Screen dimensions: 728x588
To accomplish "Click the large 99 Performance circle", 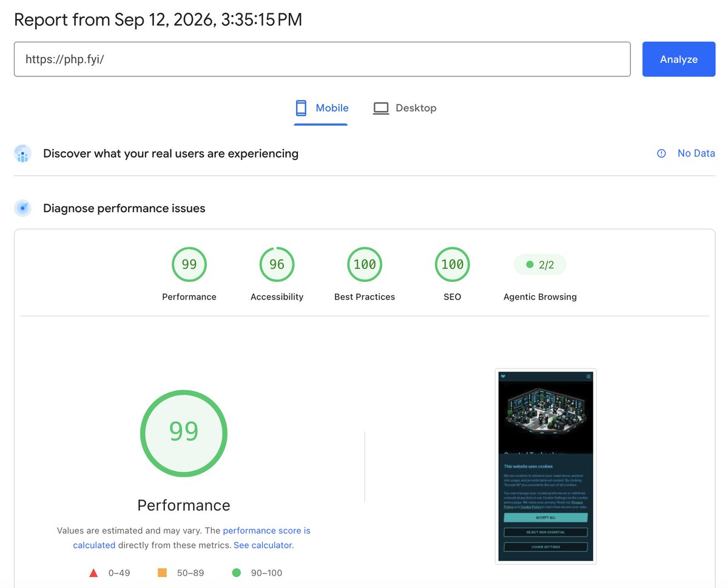I will pyautogui.click(x=184, y=433).
